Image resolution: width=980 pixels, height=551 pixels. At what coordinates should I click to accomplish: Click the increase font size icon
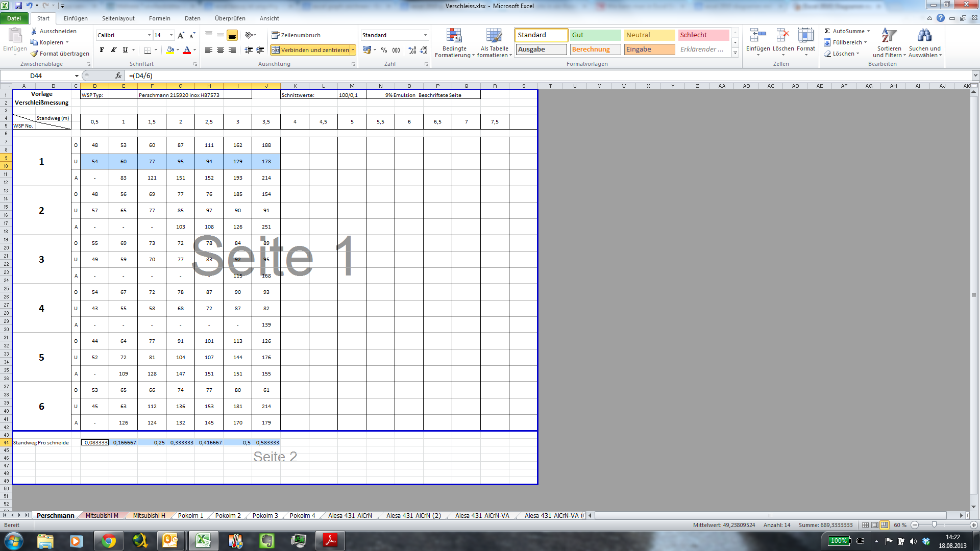coord(181,35)
